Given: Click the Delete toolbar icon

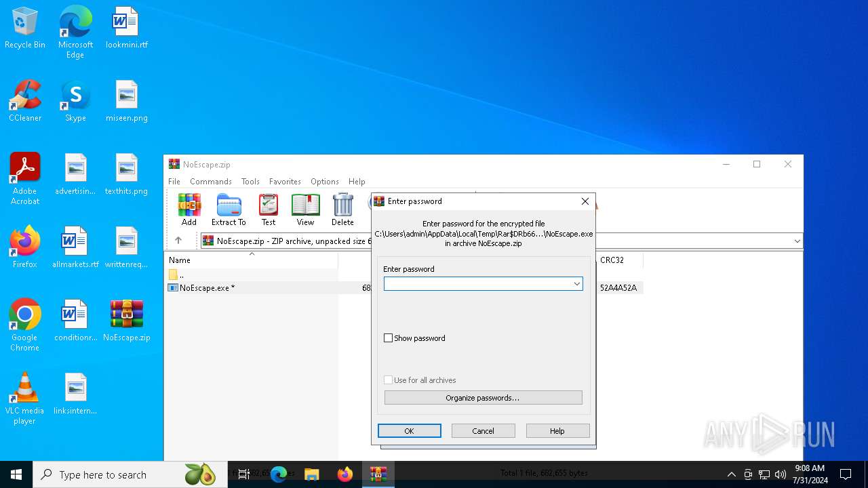Looking at the screenshot, I should tap(342, 209).
